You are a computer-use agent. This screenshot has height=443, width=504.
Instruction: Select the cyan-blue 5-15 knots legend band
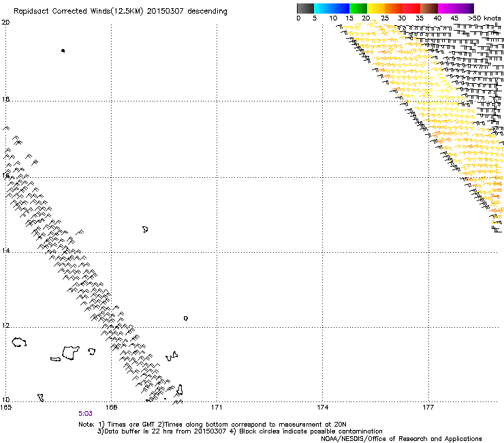click(332, 8)
